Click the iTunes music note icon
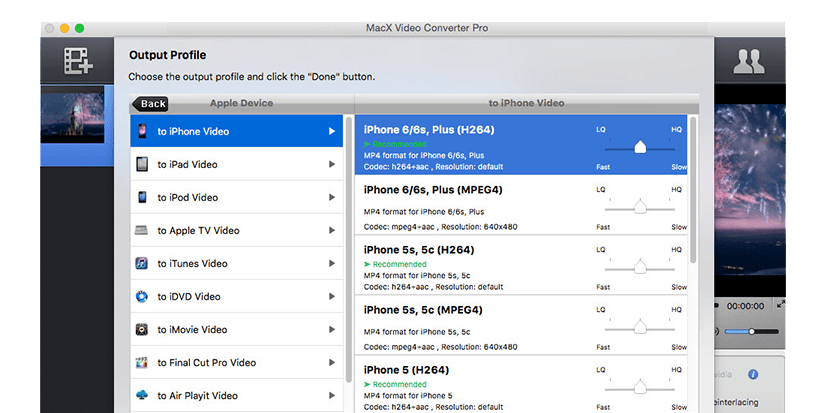Screen dimensions: 826x413 141,263
